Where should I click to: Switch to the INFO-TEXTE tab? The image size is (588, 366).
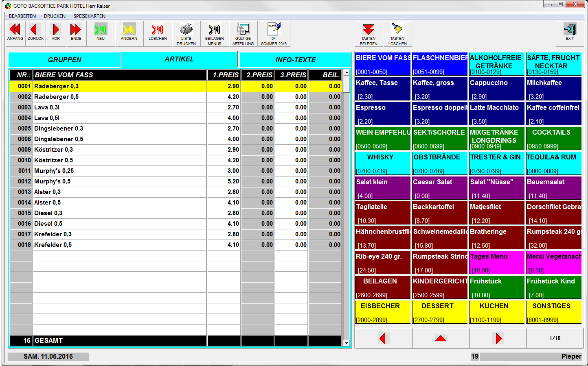click(x=295, y=60)
